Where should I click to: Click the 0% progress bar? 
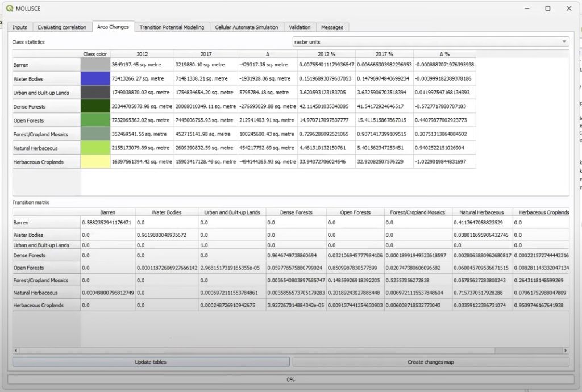click(x=290, y=380)
